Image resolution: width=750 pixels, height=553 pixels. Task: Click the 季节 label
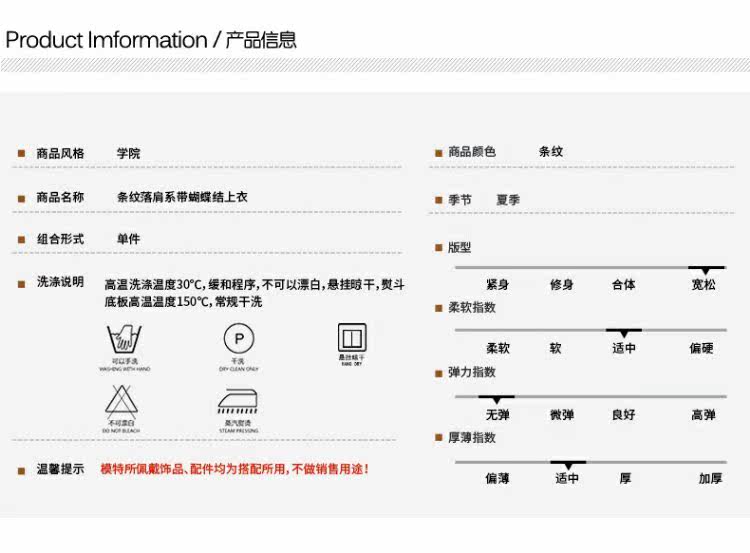460,199
